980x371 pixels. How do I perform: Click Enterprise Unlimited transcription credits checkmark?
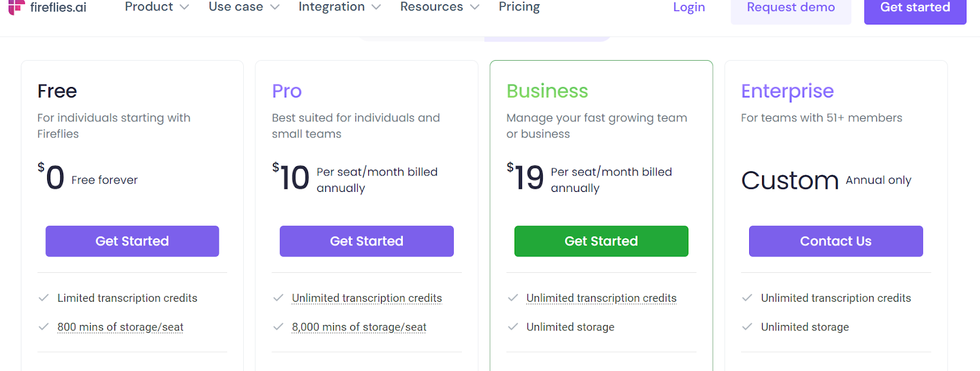(x=747, y=298)
